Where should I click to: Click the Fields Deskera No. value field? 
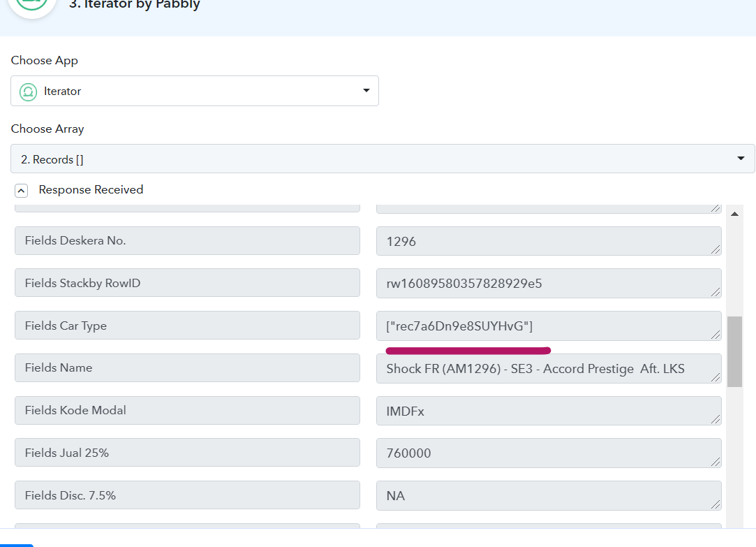point(548,241)
